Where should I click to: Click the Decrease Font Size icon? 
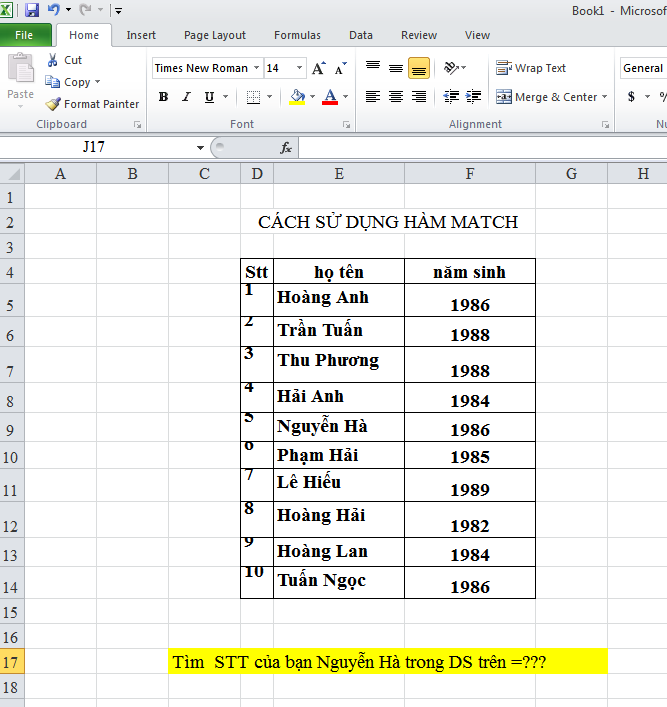tap(341, 68)
